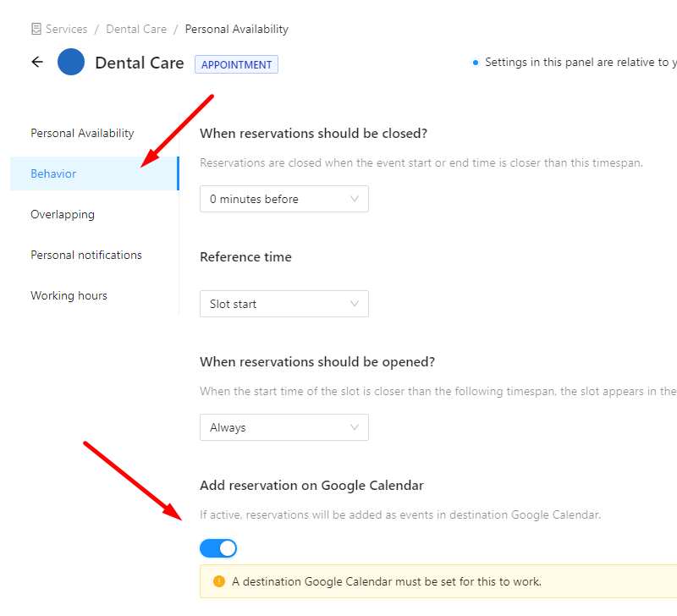Click the blue Dental Care avatar circle
Viewport: 677px width, 616px height.
coord(71,62)
